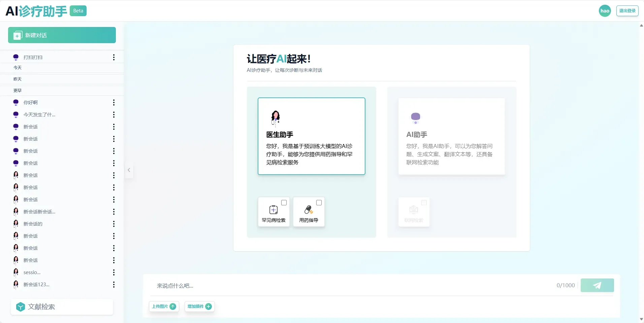Select the AI助手 assistant card
This screenshot has width=644, height=323.
[451, 136]
